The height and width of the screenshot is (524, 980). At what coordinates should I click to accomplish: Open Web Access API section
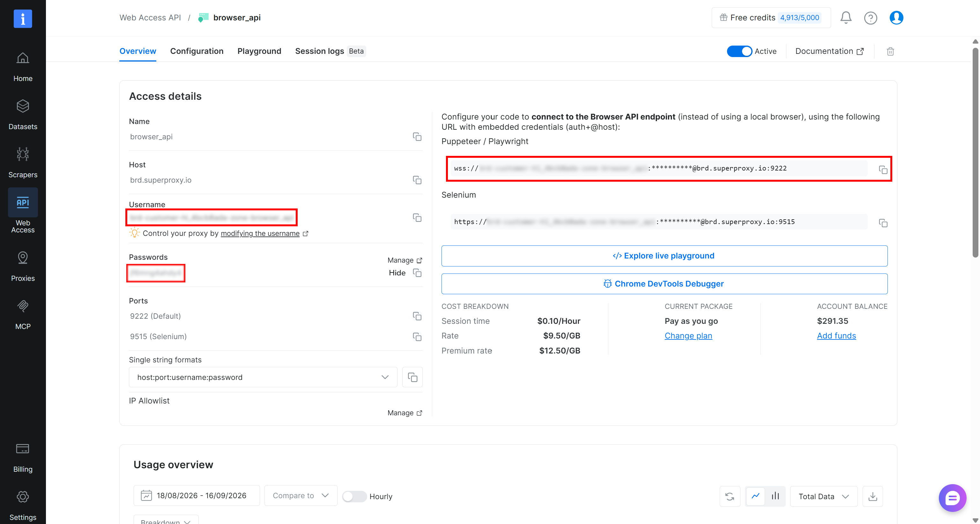point(23,211)
